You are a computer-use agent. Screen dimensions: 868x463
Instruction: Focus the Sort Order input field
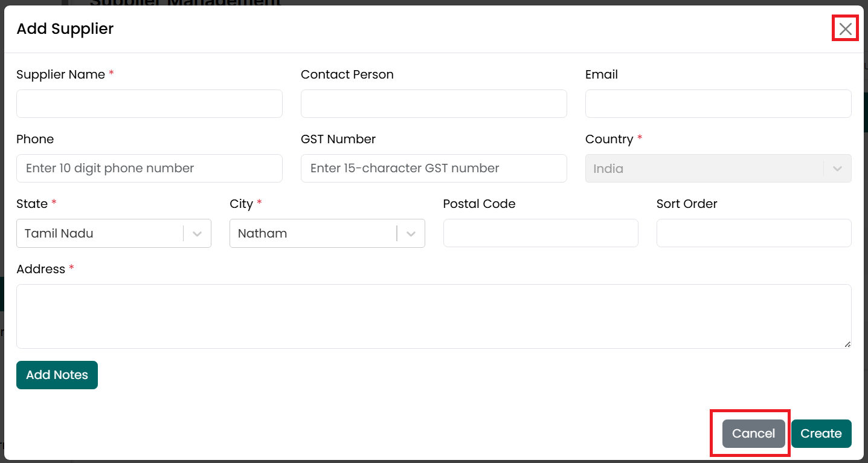pyautogui.click(x=754, y=233)
